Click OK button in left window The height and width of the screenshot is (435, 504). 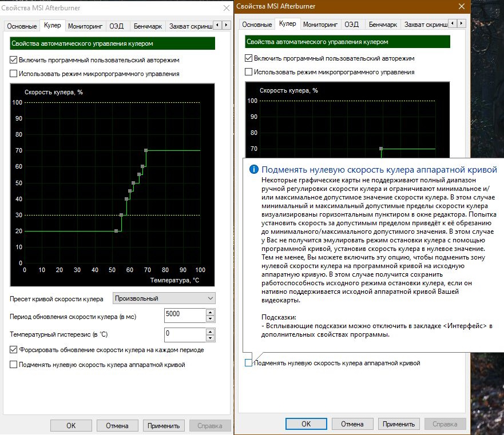pyautogui.click(x=71, y=426)
